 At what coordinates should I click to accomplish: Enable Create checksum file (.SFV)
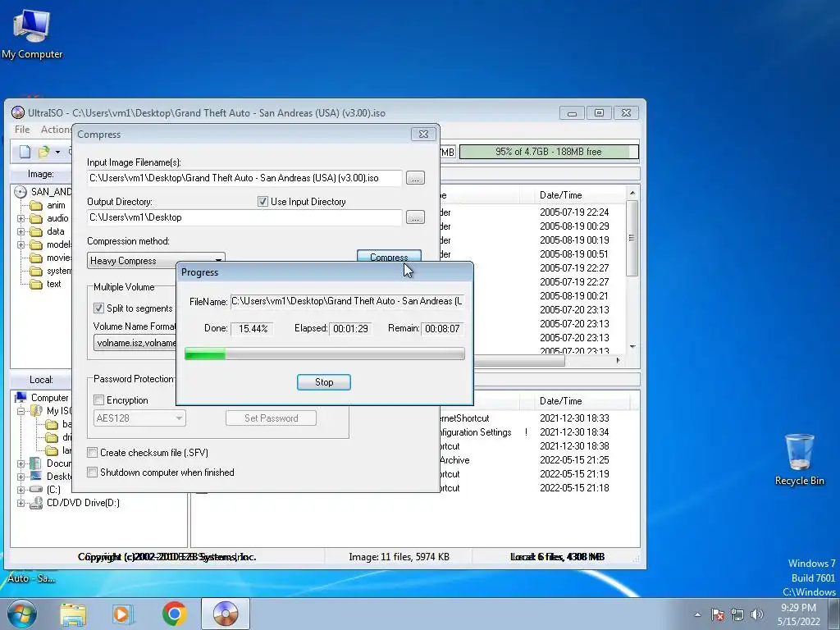click(92, 453)
